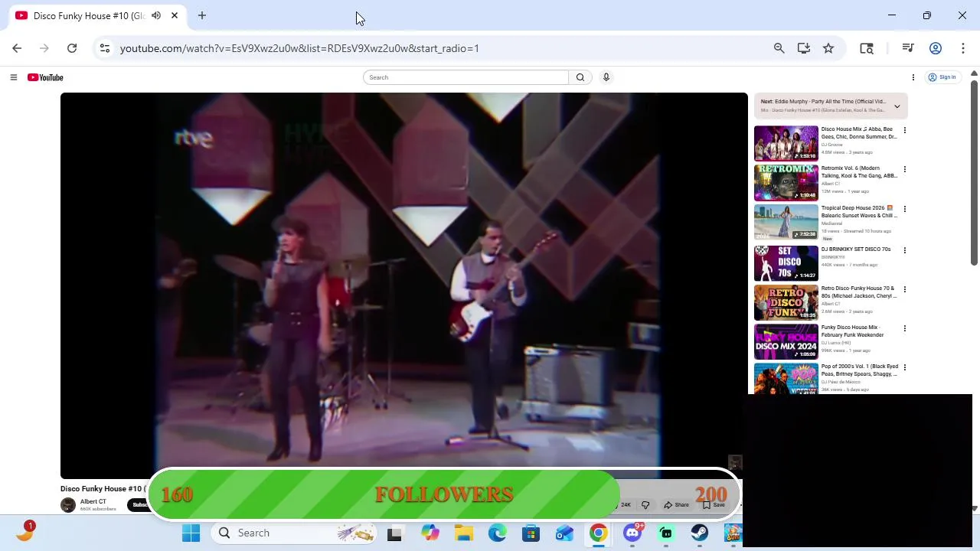Click the Sign in button
The width and height of the screenshot is (980, 551).
(x=942, y=77)
